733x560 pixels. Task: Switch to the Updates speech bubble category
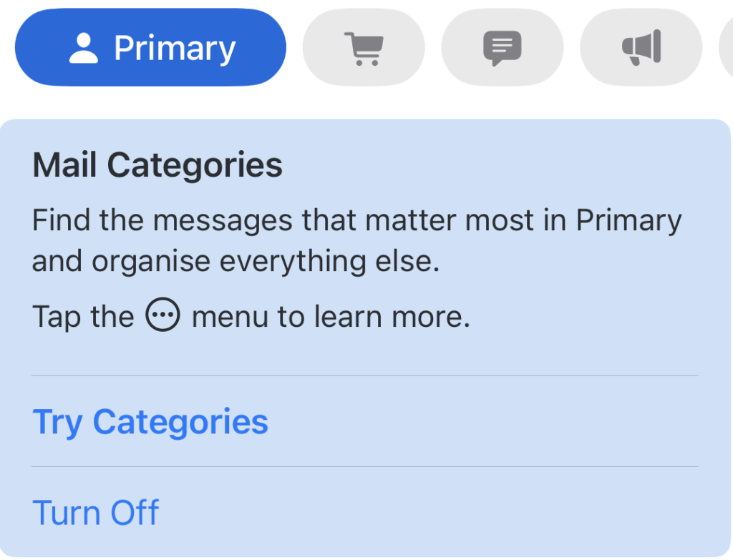pos(502,48)
